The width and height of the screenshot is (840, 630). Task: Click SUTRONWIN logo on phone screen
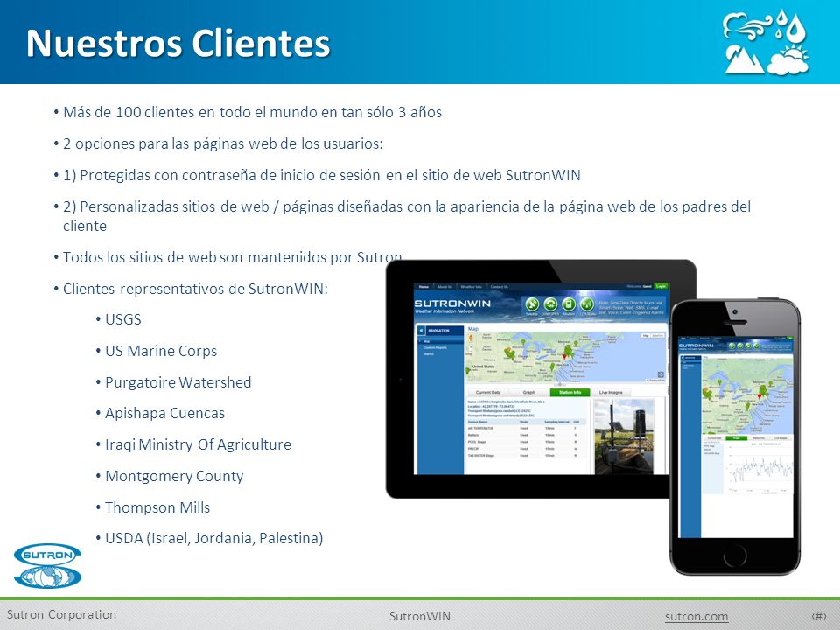pyautogui.click(x=696, y=346)
